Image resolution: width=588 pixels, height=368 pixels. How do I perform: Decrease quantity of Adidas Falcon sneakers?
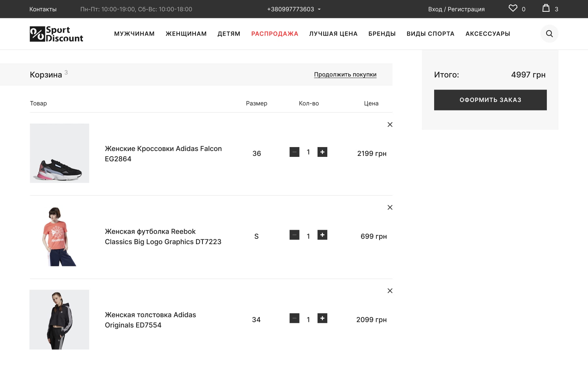tap(294, 152)
